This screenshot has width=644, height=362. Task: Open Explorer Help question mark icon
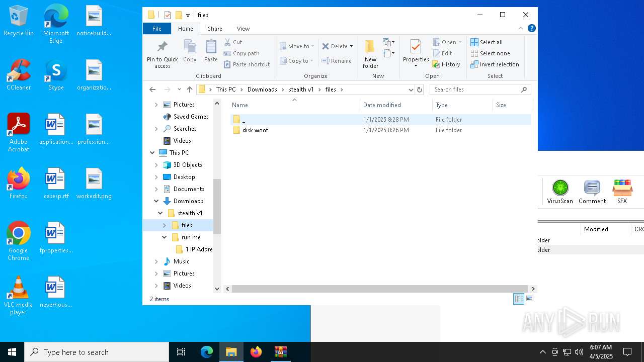pos(531,28)
